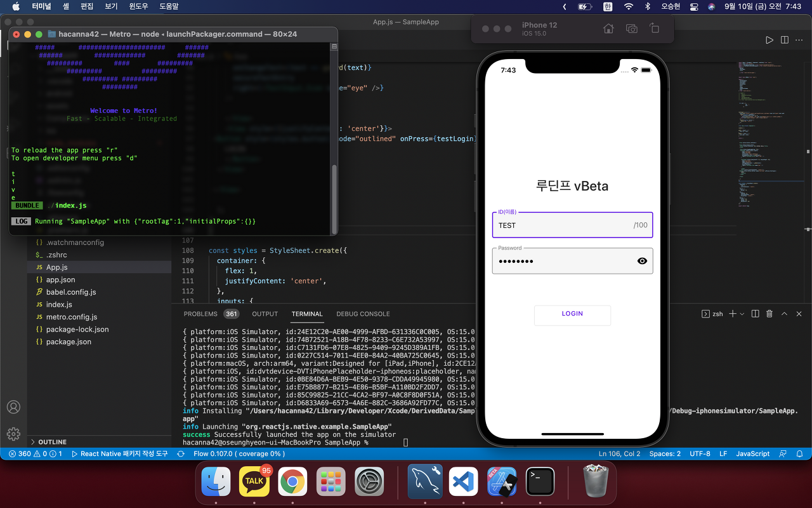Open the 셸 menu in menu bar

point(66,6)
